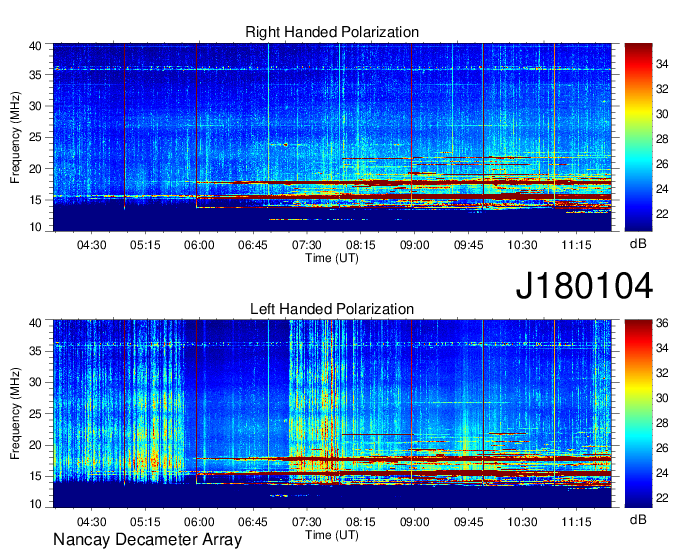The image size is (680, 552).
Task: Click the 10 frequency tick on top plot
Action: point(35,227)
